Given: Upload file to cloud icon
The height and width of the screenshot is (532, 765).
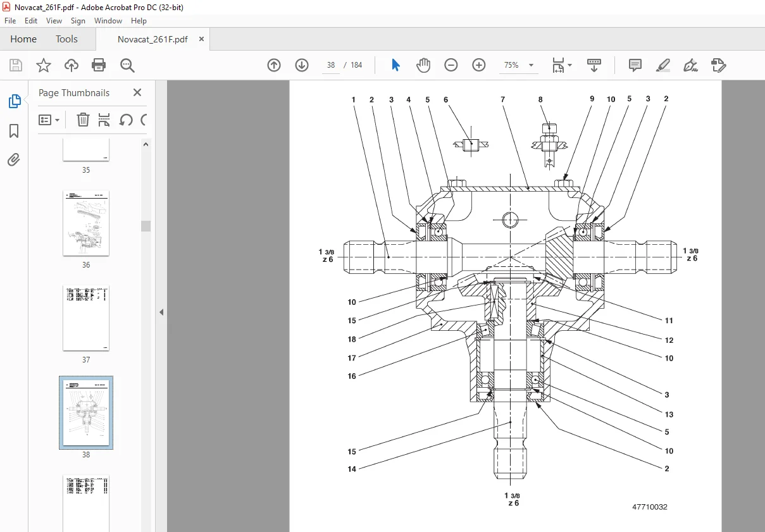Looking at the screenshot, I should [72, 65].
